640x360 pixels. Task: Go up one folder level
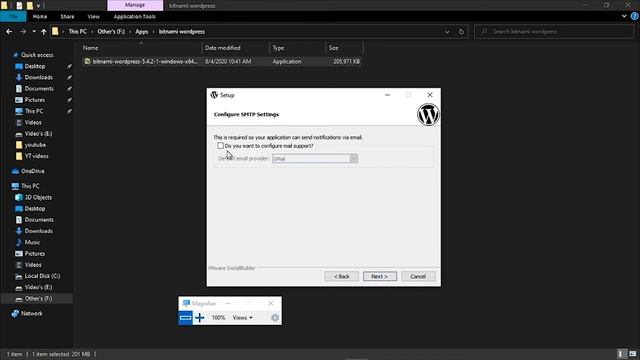click(44, 31)
